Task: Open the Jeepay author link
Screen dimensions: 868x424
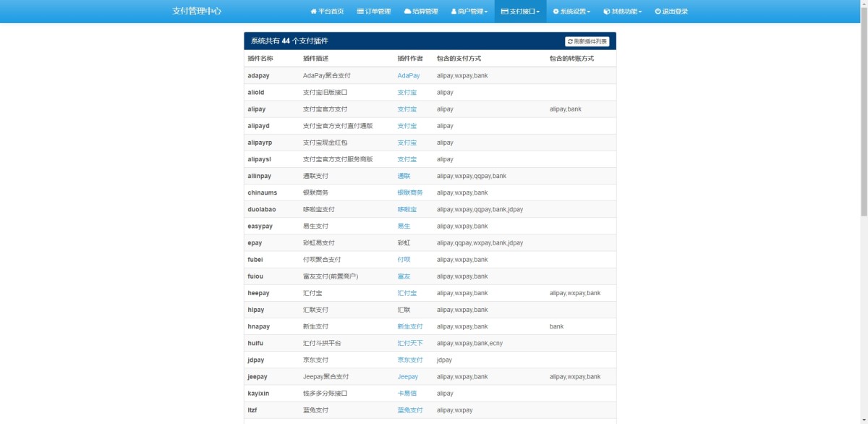Action: [408, 376]
